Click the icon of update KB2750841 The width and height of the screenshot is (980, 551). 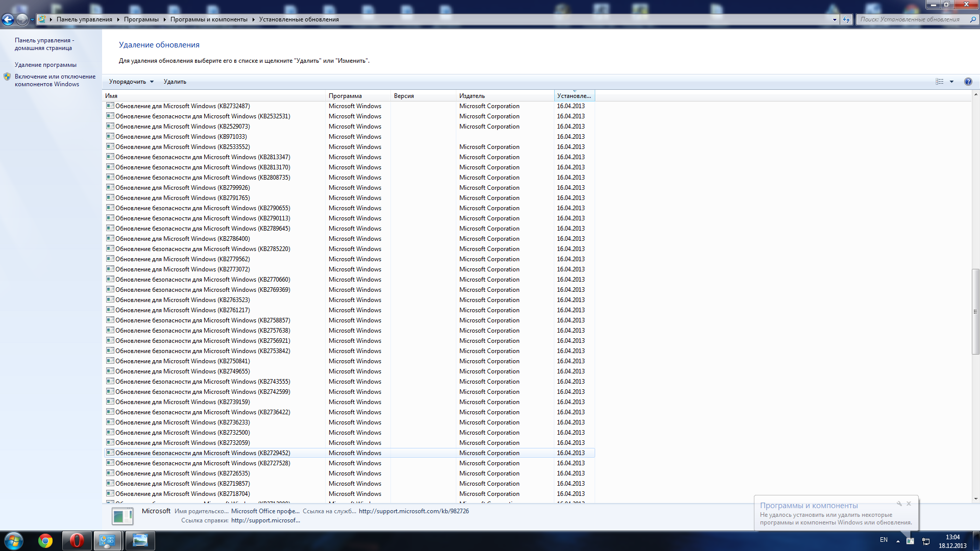[110, 361]
